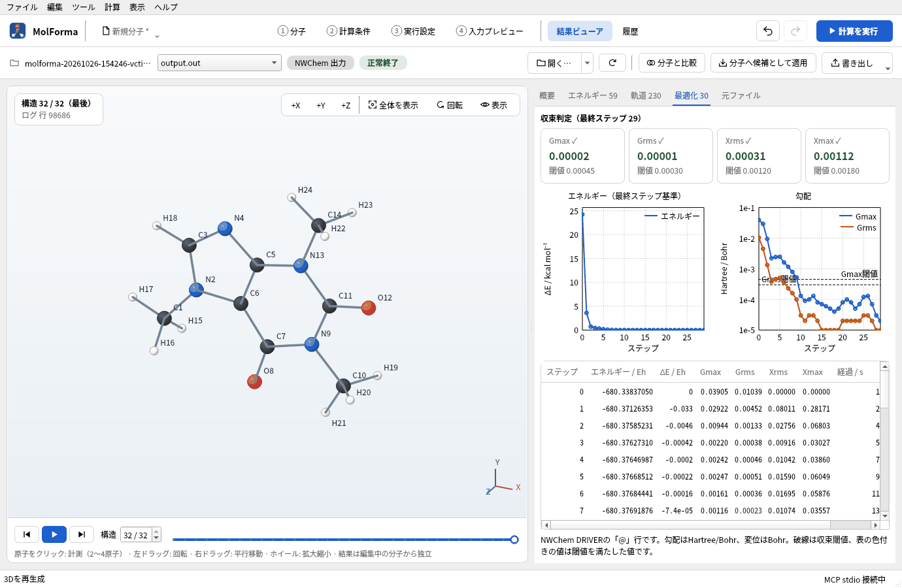The height and width of the screenshot is (588, 902).
Task: Click the 新規分子 document tab
Action: pyautogui.click(x=125, y=31)
